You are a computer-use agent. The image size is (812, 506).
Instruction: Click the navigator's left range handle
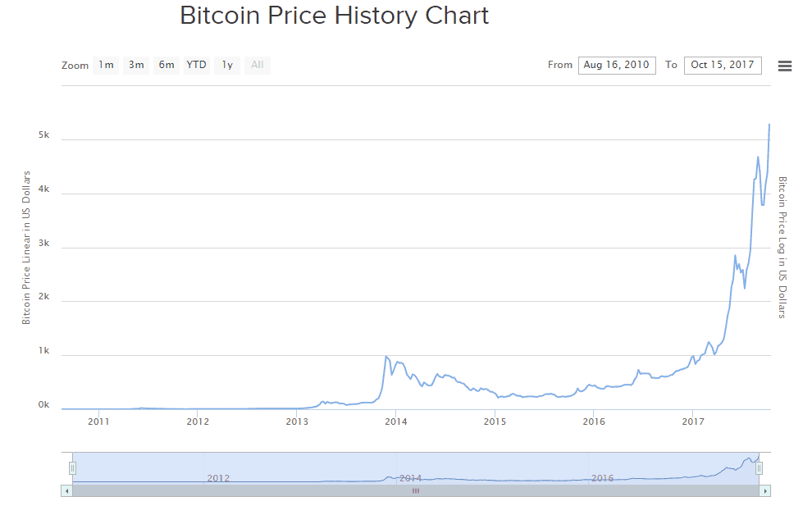(72, 467)
